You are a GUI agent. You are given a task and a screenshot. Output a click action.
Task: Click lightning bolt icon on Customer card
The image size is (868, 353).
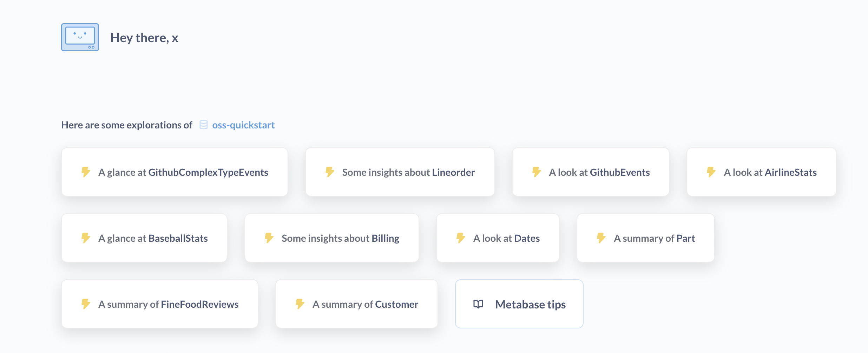pyautogui.click(x=300, y=304)
